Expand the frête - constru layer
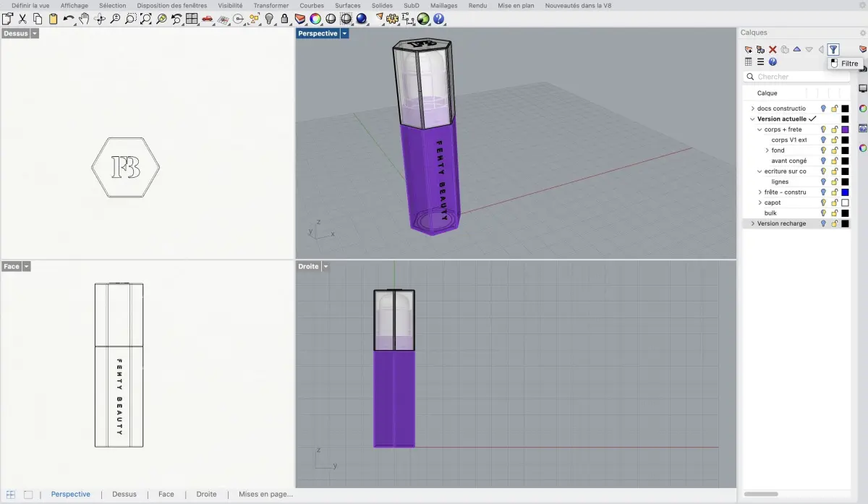Viewport: 868px width, 504px height. point(759,192)
